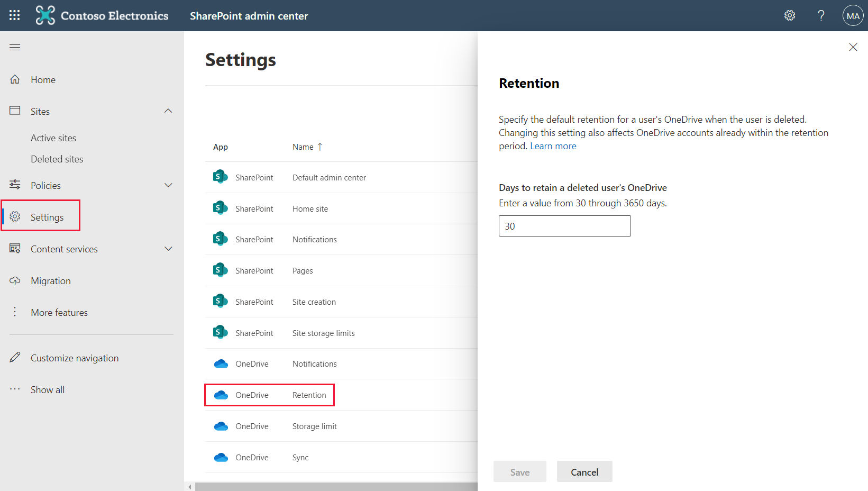
Task: Close the Retention panel
Action: coord(853,47)
